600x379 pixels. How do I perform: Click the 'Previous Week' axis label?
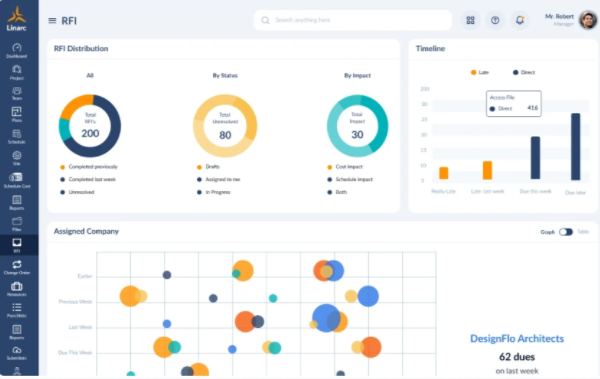[75, 302]
